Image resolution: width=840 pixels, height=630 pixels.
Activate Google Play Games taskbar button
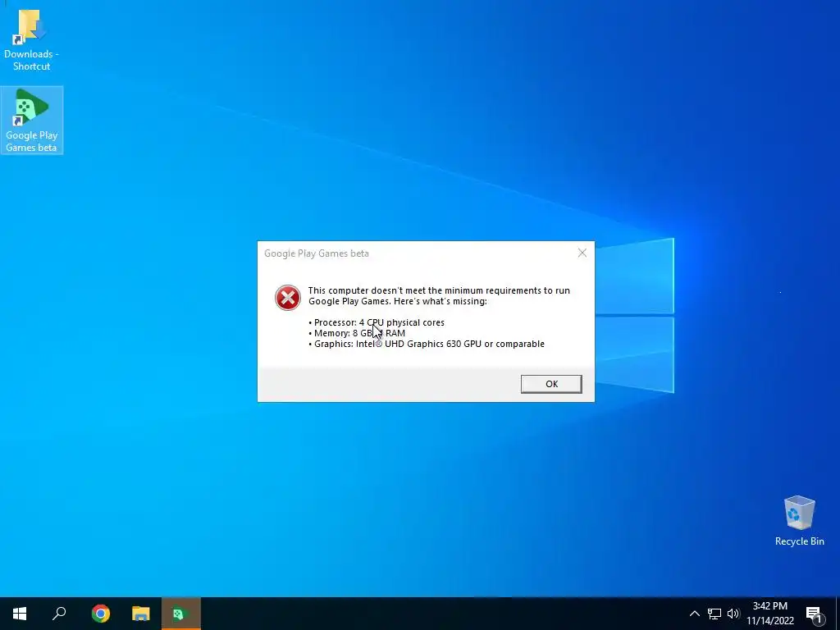pos(181,614)
